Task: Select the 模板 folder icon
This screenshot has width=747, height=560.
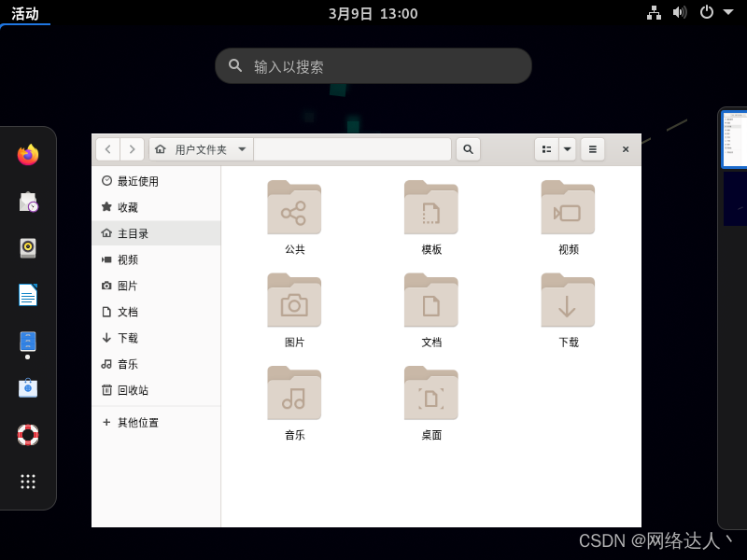Action: [431, 207]
